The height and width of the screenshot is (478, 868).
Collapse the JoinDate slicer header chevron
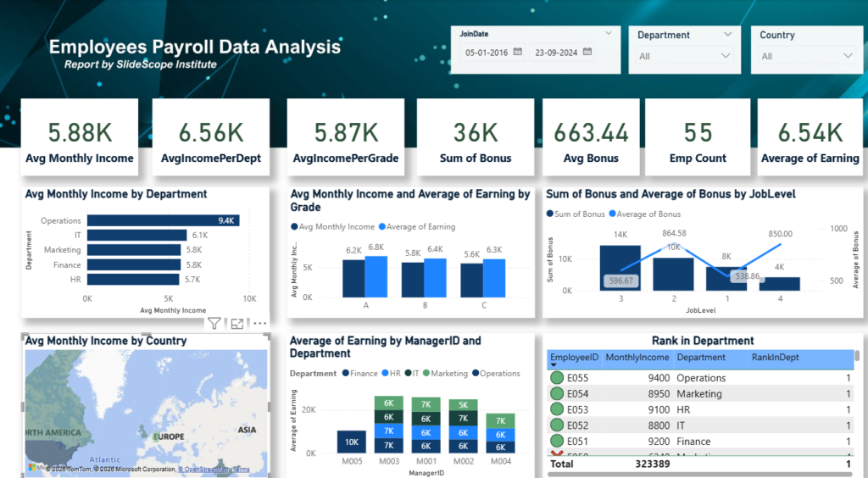click(609, 34)
